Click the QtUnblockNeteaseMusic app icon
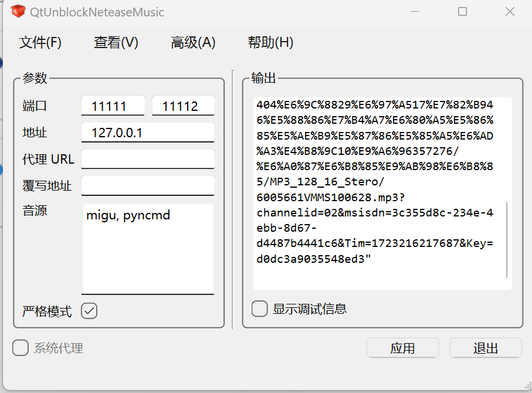Screen dimensions: 532x393 [x=18, y=12]
